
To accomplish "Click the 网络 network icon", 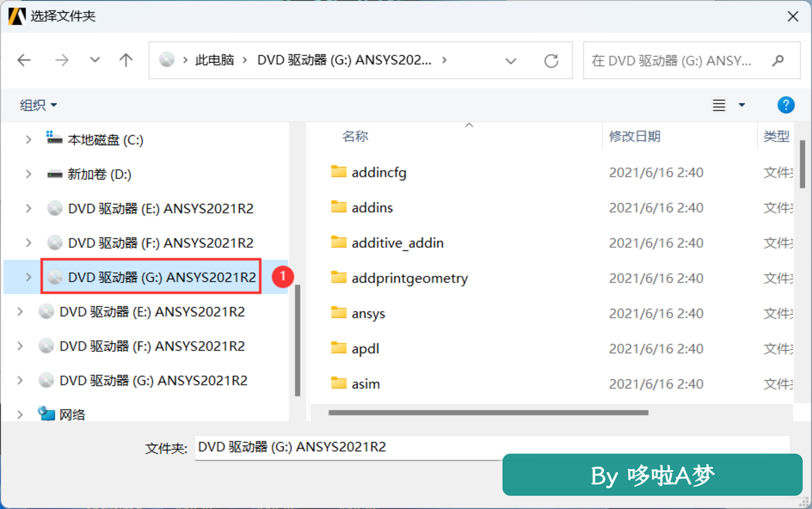I will [x=47, y=414].
